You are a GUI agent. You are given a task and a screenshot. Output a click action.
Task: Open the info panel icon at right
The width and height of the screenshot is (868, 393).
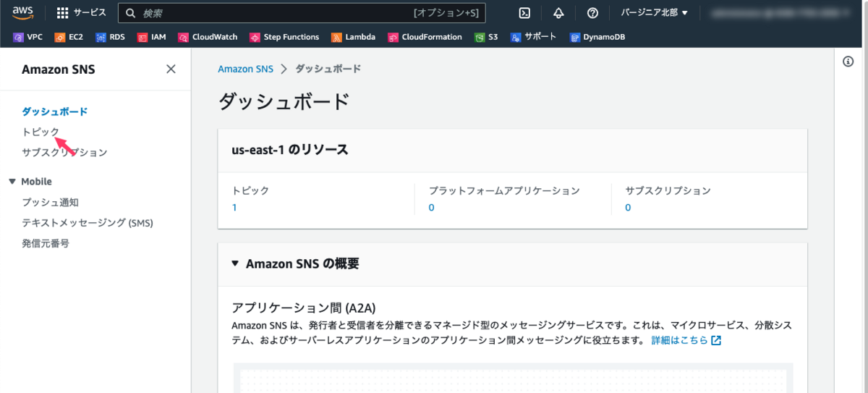(x=849, y=62)
